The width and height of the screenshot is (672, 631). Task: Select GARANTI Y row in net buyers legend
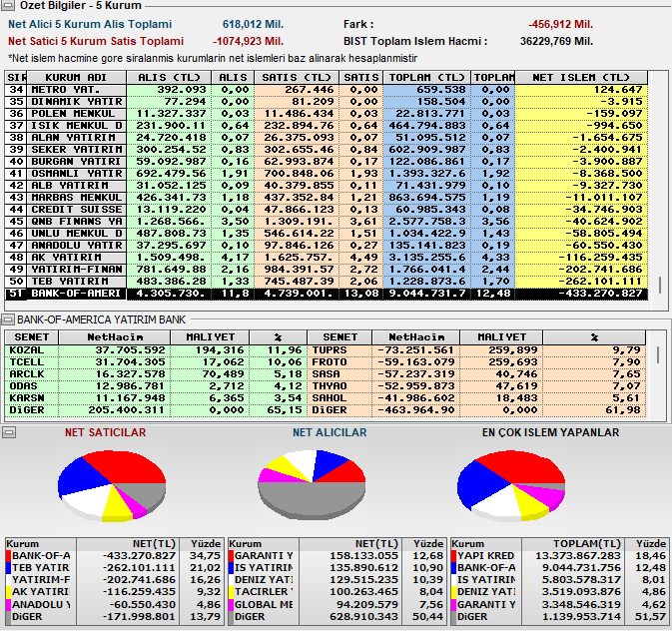[x=336, y=556]
